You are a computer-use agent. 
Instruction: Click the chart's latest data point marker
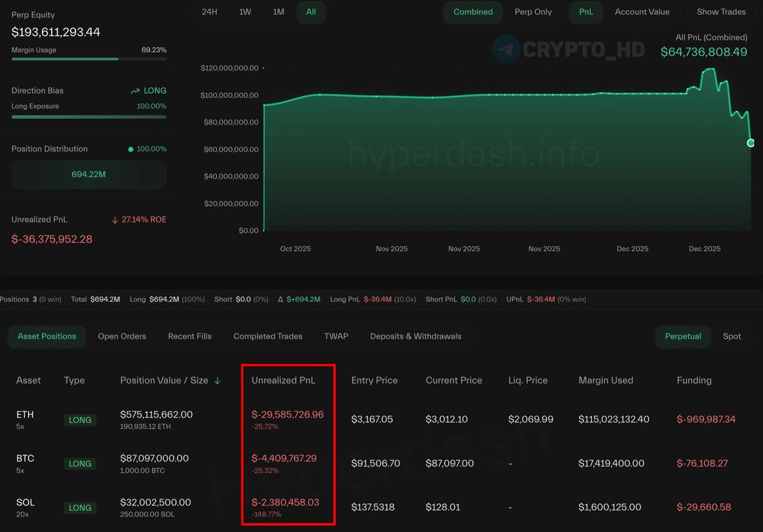click(x=751, y=143)
